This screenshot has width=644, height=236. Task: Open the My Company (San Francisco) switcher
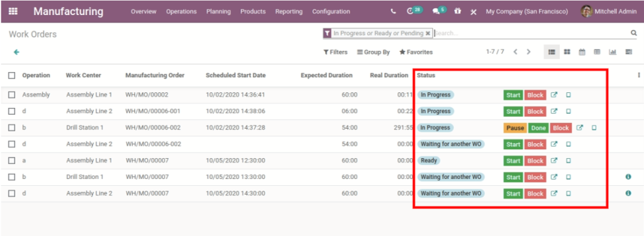click(x=527, y=11)
